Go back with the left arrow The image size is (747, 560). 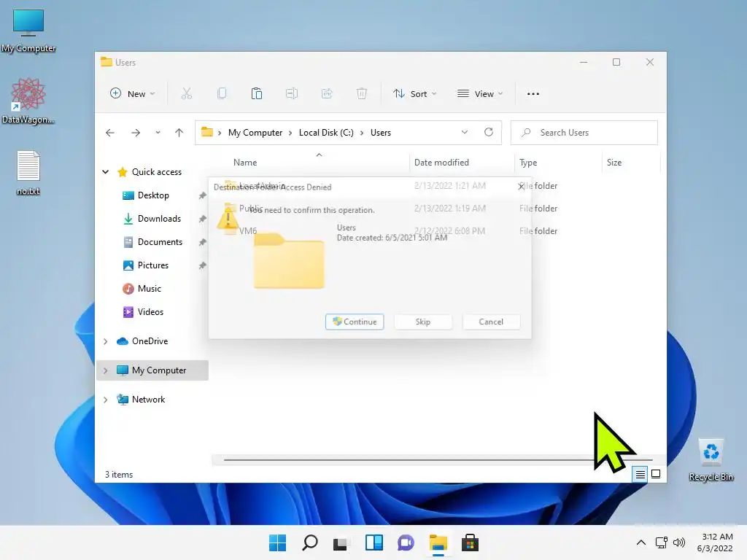tap(110, 133)
